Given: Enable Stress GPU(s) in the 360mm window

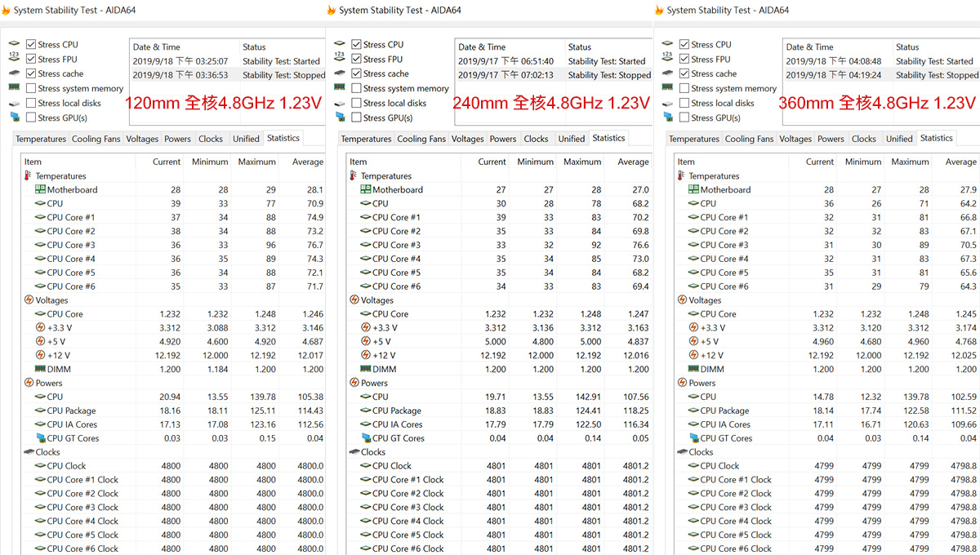Looking at the screenshot, I should coord(684,118).
